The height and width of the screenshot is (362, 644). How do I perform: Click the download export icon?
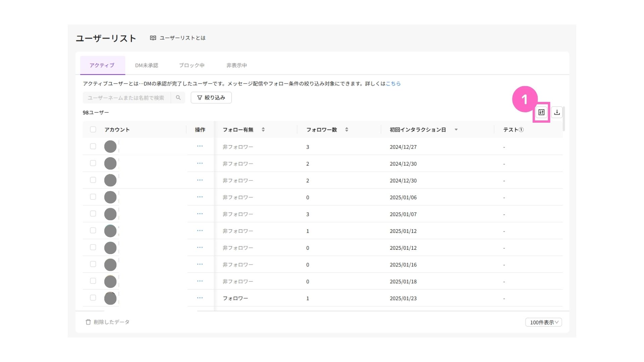pyautogui.click(x=557, y=112)
